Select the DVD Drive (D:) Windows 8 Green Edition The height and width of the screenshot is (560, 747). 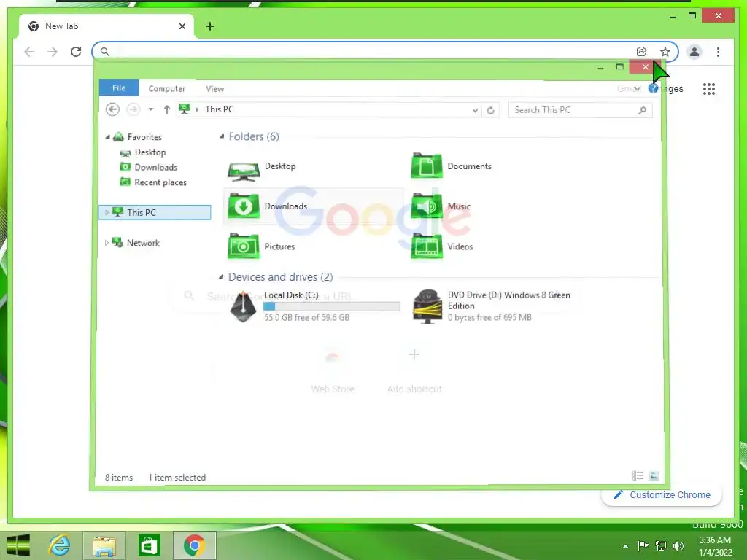[x=492, y=306]
